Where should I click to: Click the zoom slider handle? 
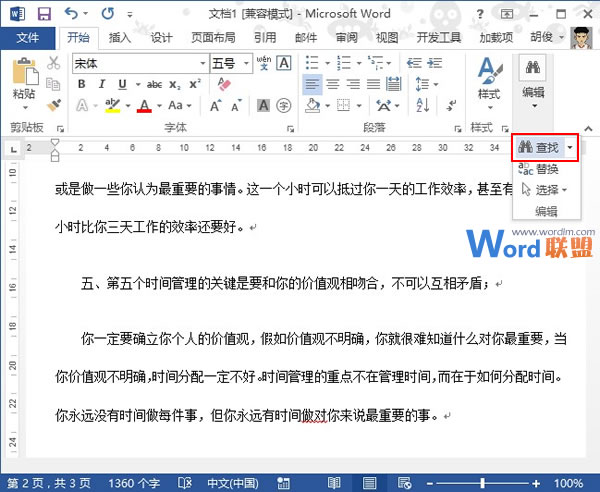point(483,483)
